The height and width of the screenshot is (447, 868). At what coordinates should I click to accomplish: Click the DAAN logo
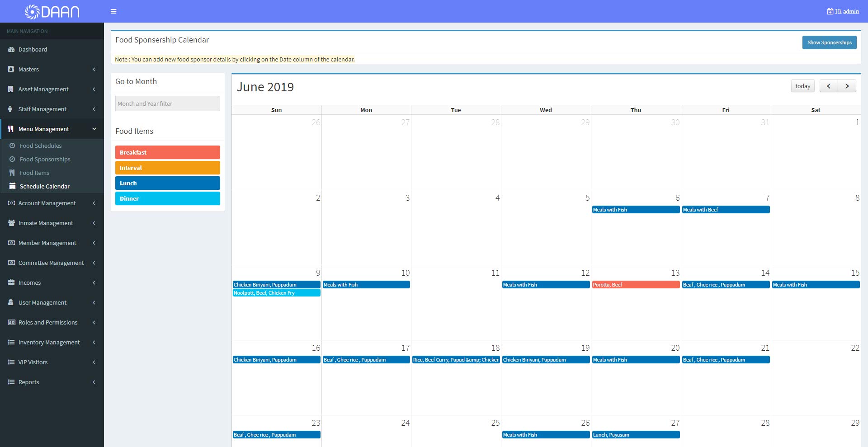[x=52, y=11]
